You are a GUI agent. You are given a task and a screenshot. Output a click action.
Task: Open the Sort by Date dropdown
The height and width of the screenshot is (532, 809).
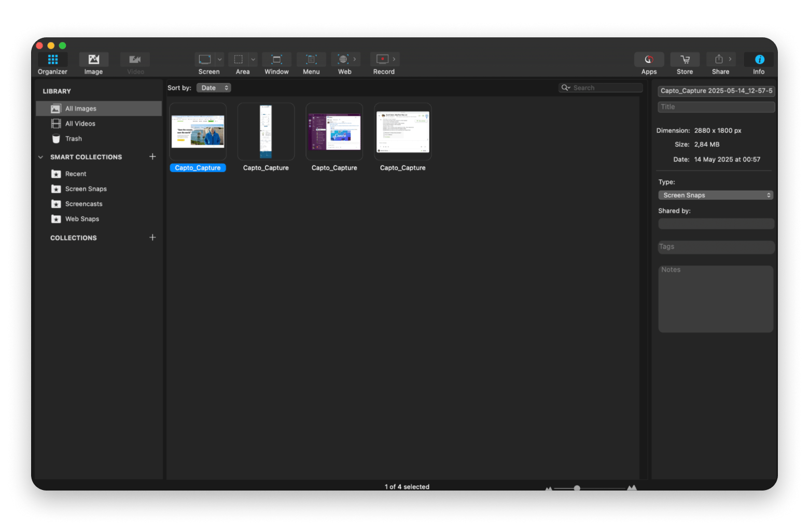pyautogui.click(x=214, y=88)
